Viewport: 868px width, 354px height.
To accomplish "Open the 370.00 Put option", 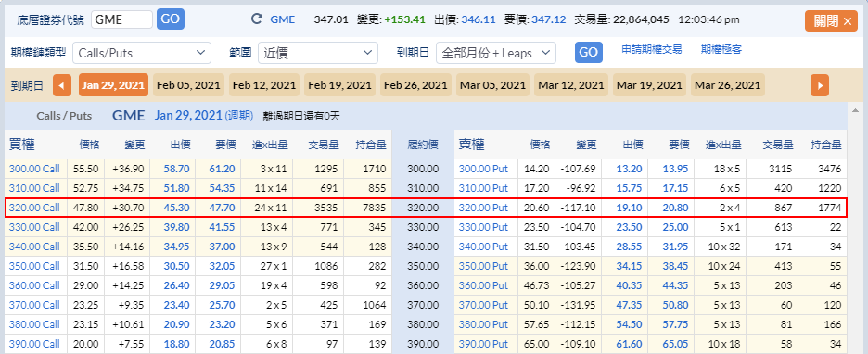I will coord(483,305).
